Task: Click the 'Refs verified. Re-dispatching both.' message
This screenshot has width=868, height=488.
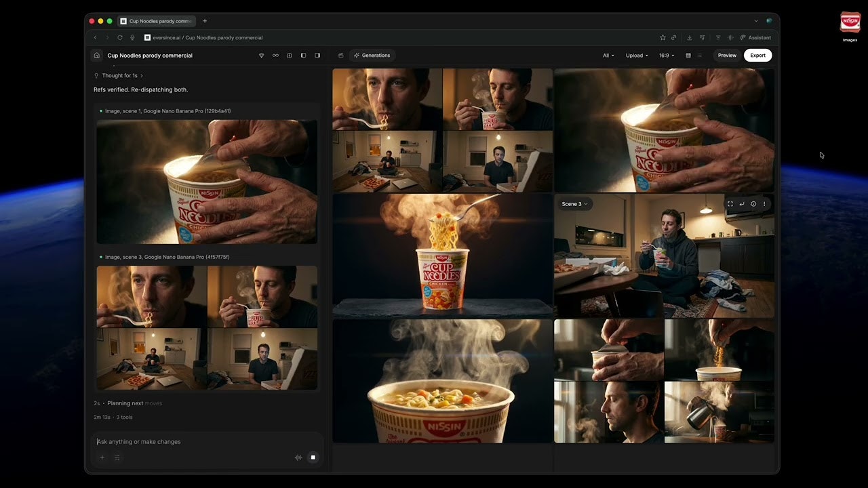Action: pos(141,89)
